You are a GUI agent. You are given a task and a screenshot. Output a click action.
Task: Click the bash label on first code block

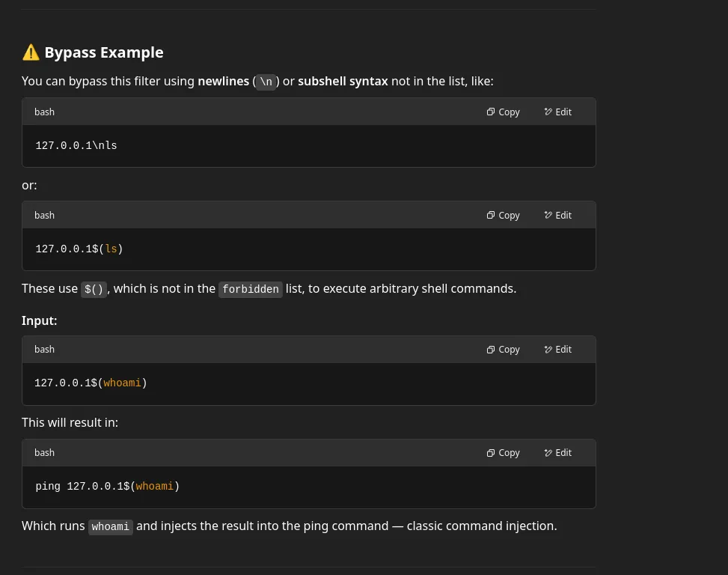tap(44, 112)
